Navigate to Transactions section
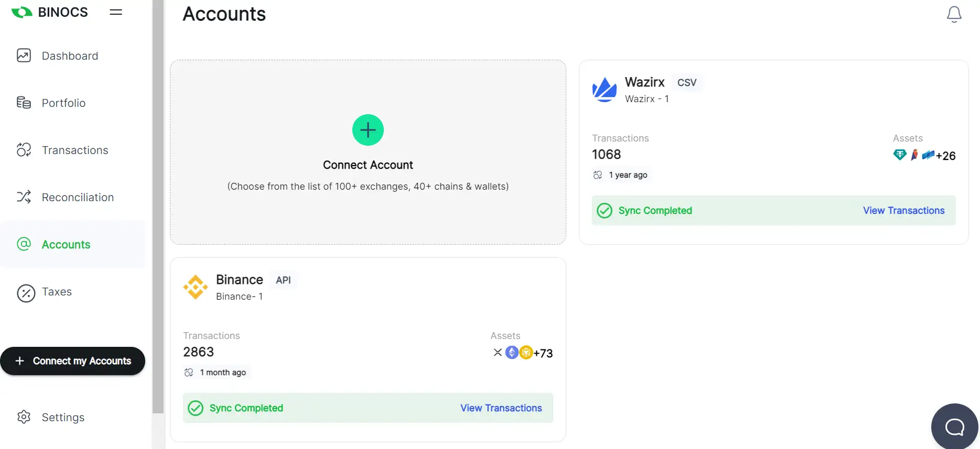The height and width of the screenshot is (449, 980). (x=75, y=150)
